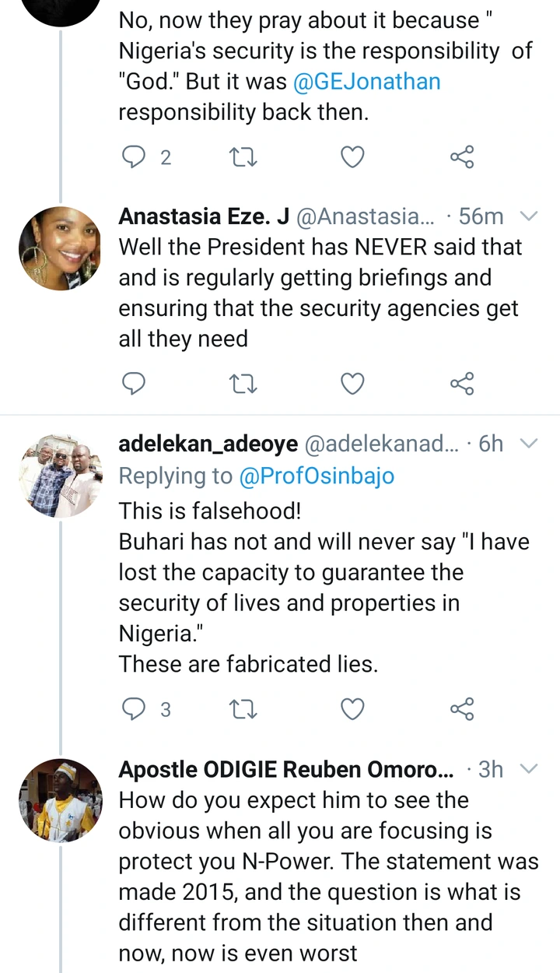This screenshot has height=973, width=560.
Task: Share Anastasia Eze's tweet
Action: tap(462, 384)
